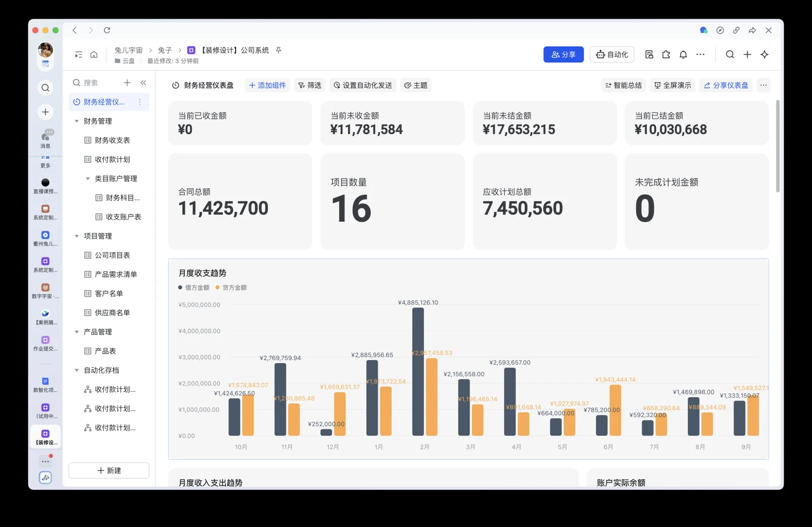Toggle 借方金额 legend series
This screenshot has width=812, height=527.
pyautogui.click(x=194, y=288)
